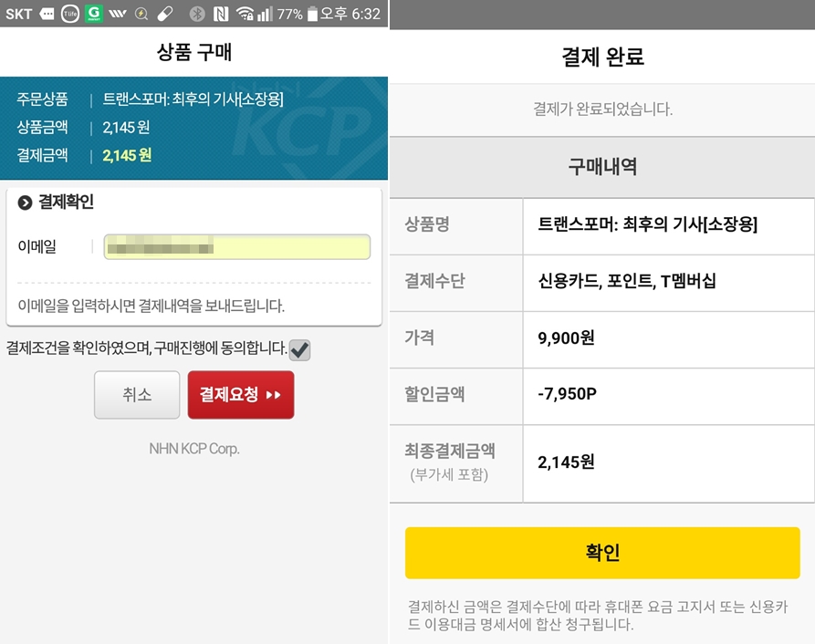Check the purchase agreement checkbox
815x644 pixels.
coord(300,349)
